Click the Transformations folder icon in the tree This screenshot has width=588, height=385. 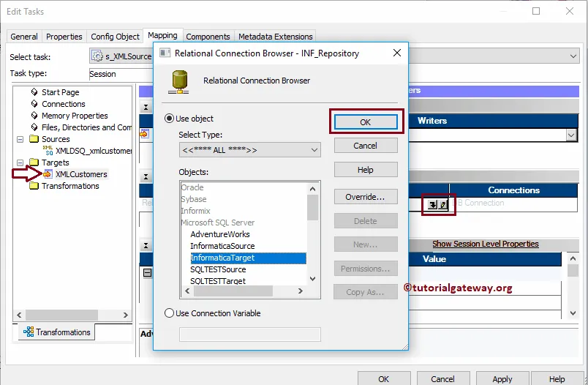tap(34, 186)
